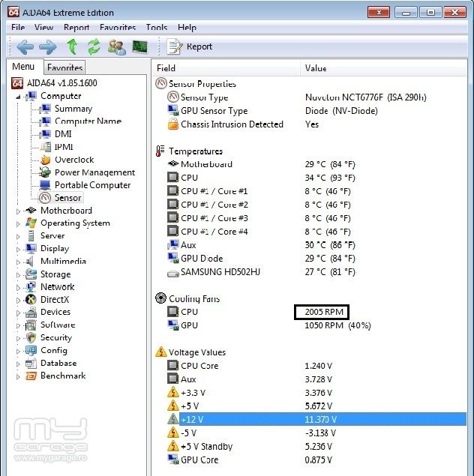Click the Value column header

(x=384, y=68)
